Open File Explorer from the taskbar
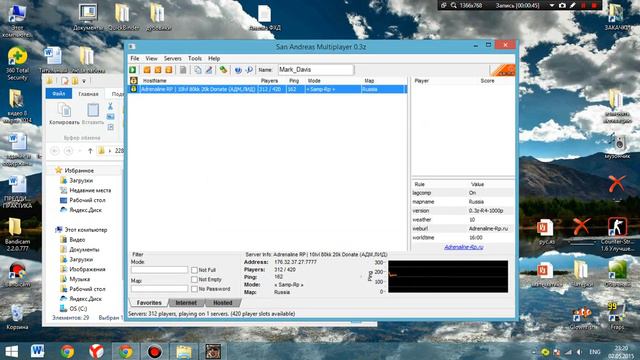 coord(184,351)
